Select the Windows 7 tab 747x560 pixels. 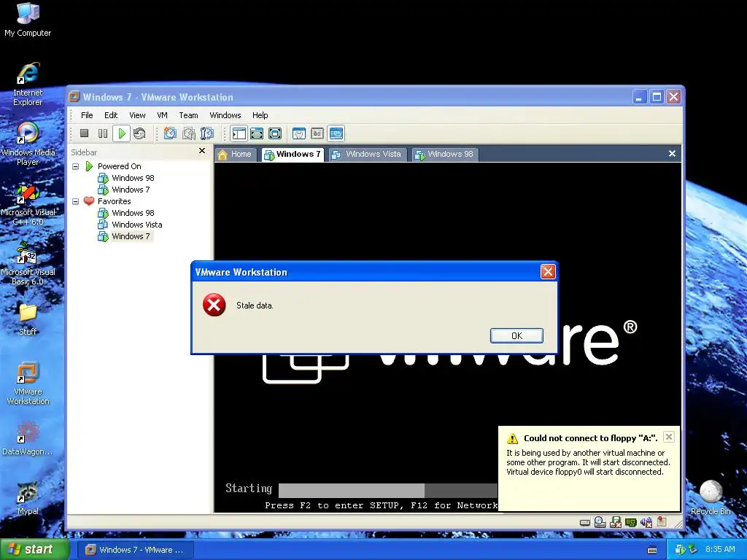tap(293, 155)
